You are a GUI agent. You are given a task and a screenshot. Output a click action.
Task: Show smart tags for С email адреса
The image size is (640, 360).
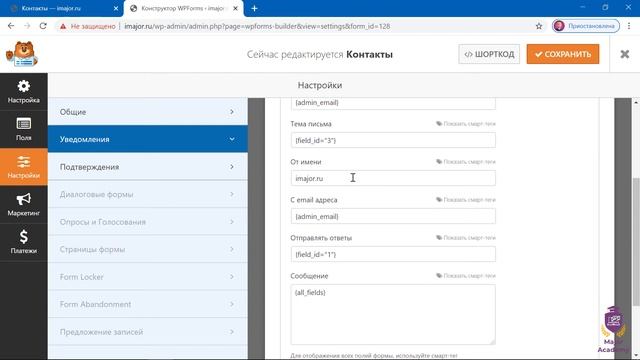(466, 200)
